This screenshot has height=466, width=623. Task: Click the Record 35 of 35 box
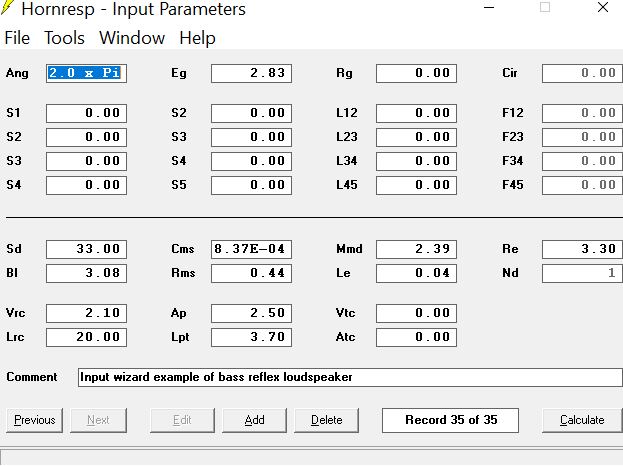pyautogui.click(x=450, y=420)
